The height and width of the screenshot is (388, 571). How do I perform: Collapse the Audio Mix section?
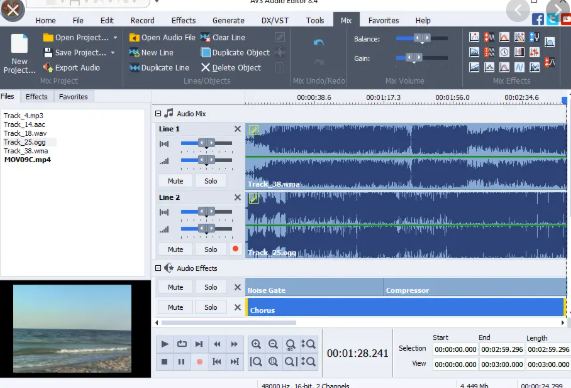pos(158,114)
